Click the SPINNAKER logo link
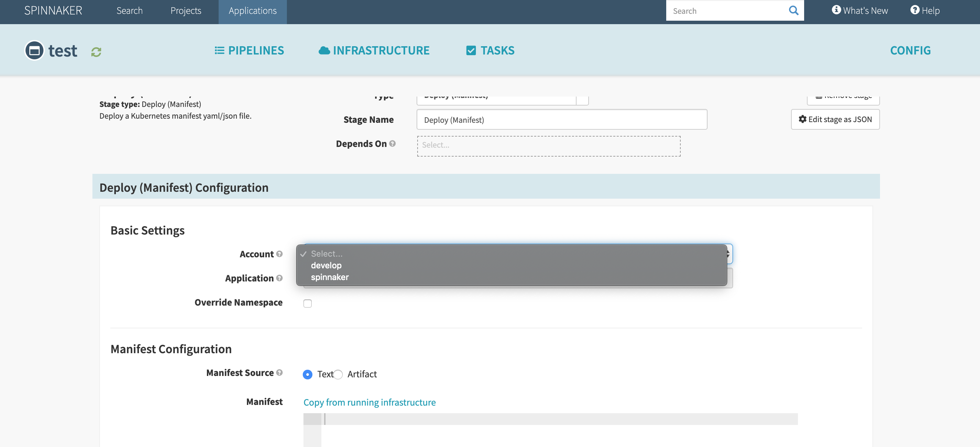 pos(53,11)
